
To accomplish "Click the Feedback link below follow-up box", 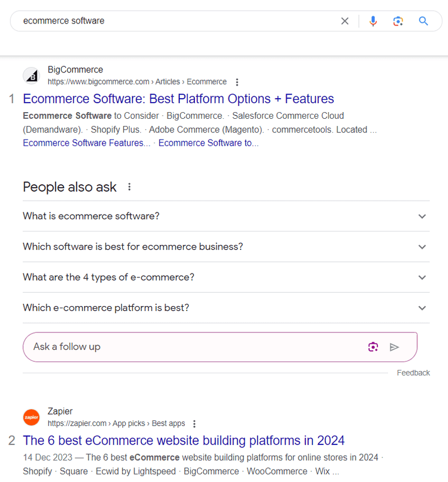I will 413,373.
